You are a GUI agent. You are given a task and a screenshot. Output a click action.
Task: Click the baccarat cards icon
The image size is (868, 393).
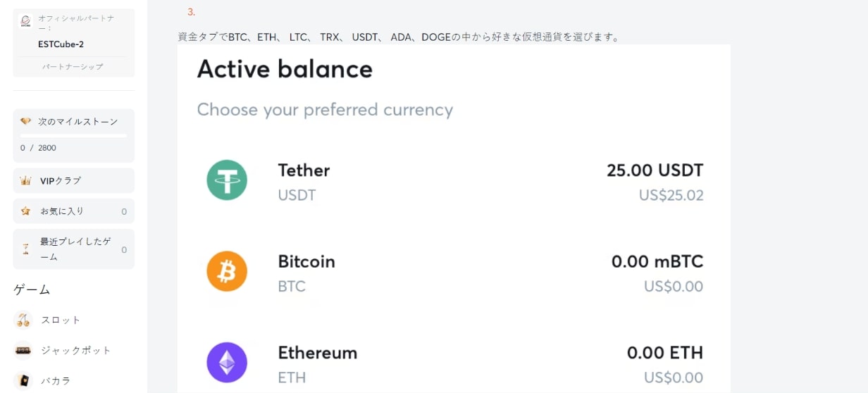[x=23, y=380]
